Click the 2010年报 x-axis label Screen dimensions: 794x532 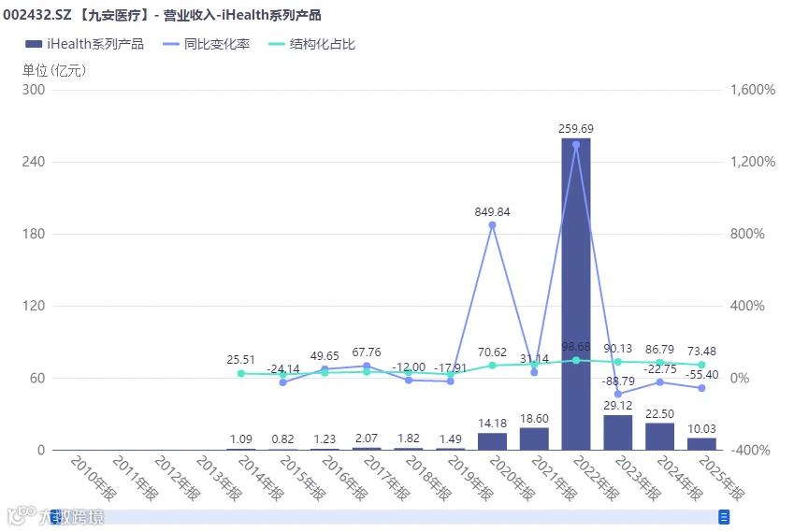(x=94, y=478)
